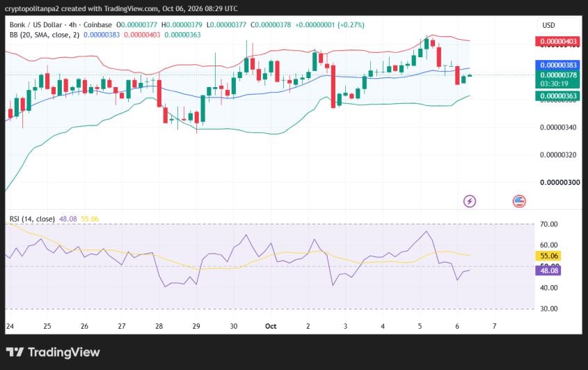Click the Oct label on time axis

tap(271, 326)
